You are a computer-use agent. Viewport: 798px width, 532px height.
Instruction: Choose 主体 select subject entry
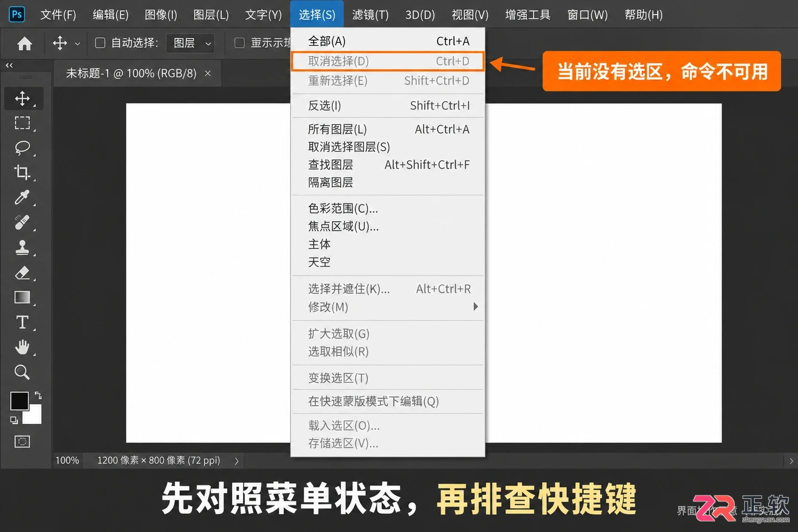point(388,244)
